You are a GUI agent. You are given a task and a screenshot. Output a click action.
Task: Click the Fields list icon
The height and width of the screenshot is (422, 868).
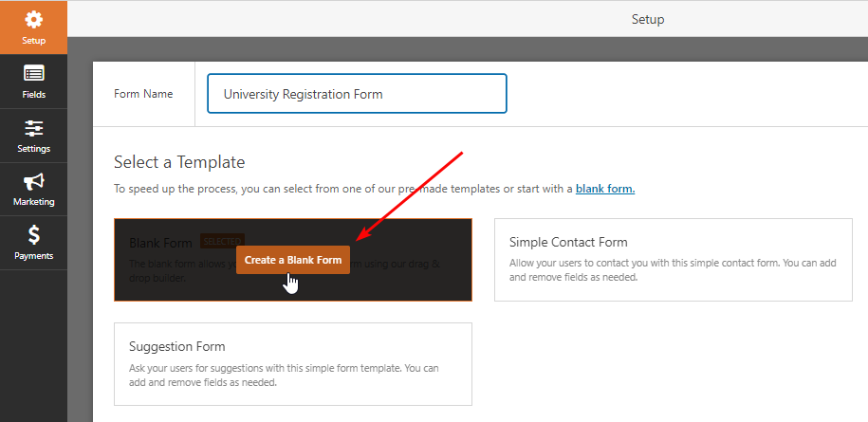[33, 74]
